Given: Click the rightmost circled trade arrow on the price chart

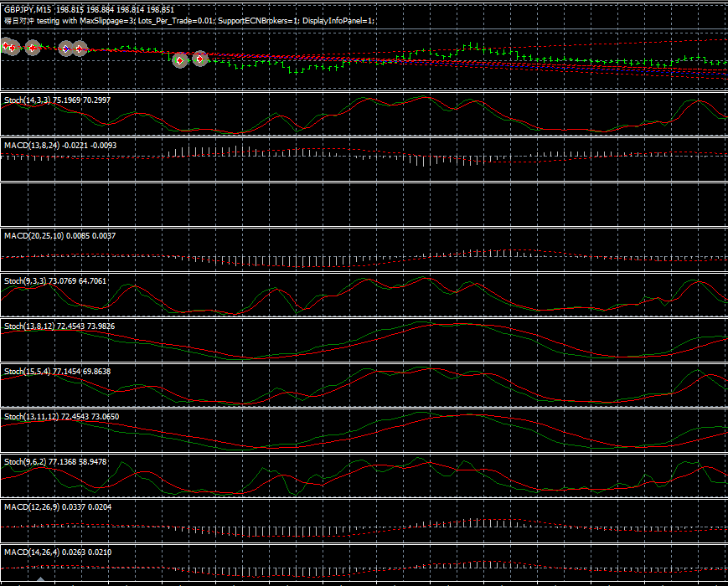Looking at the screenshot, I should [199, 59].
